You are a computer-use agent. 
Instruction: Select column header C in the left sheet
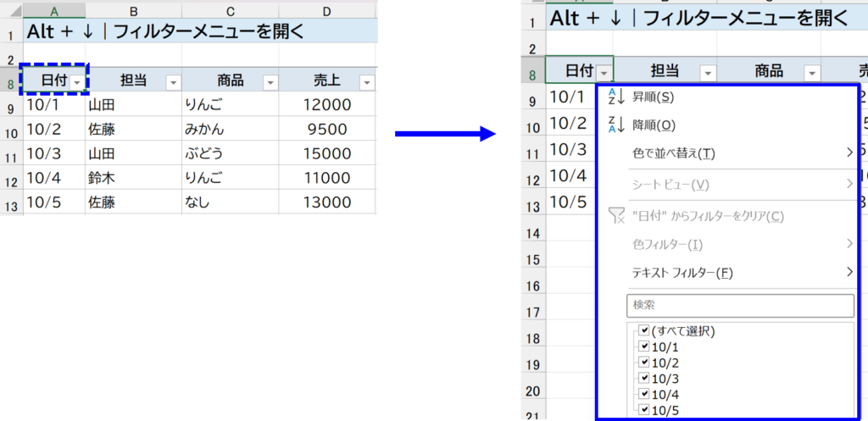[231, 11]
